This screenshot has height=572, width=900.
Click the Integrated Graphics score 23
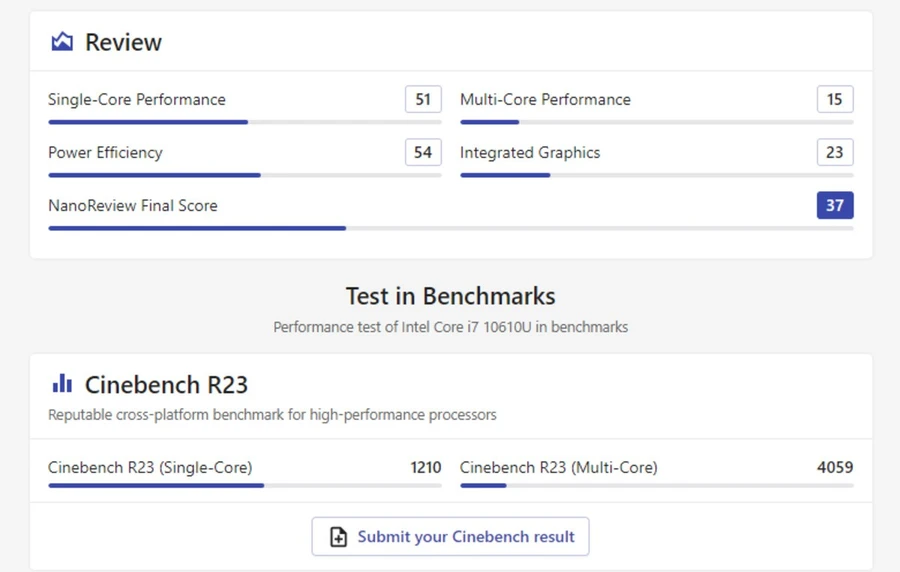coord(835,152)
